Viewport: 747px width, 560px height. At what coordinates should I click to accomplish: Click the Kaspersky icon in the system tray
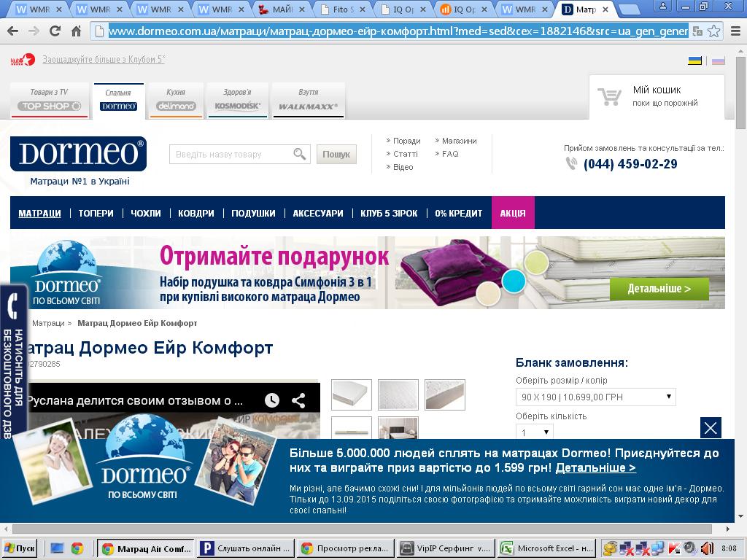674,548
